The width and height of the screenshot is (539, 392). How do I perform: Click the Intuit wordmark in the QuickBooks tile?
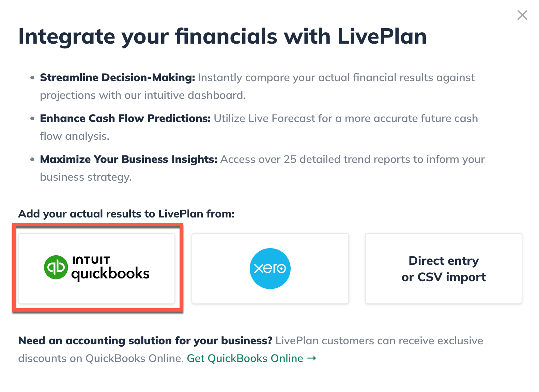pyautogui.click(x=91, y=260)
